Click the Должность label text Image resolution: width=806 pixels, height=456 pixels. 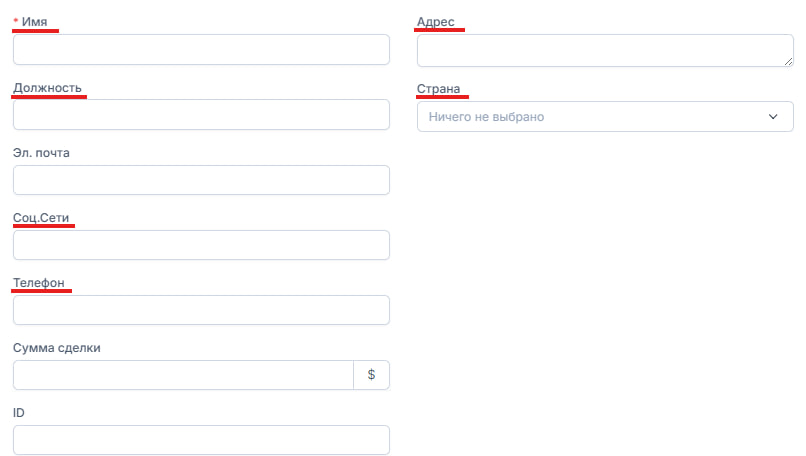coord(47,88)
